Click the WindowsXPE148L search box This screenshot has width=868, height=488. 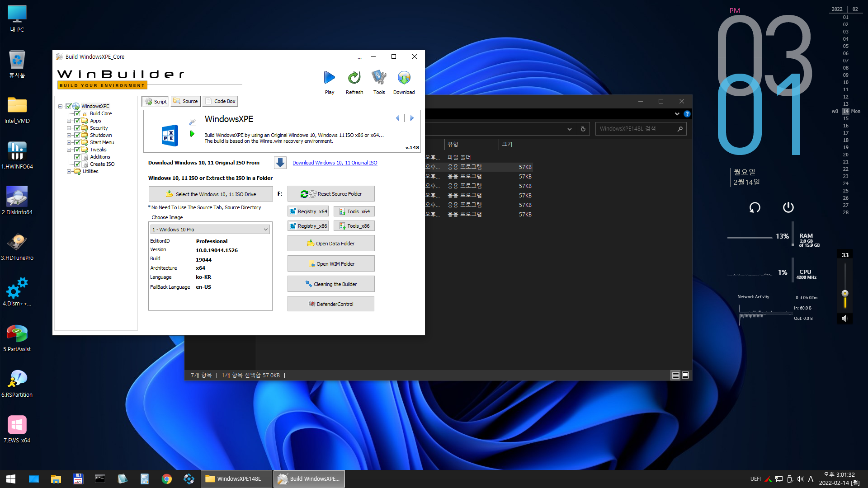pyautogui.click(x=641, y=129)
